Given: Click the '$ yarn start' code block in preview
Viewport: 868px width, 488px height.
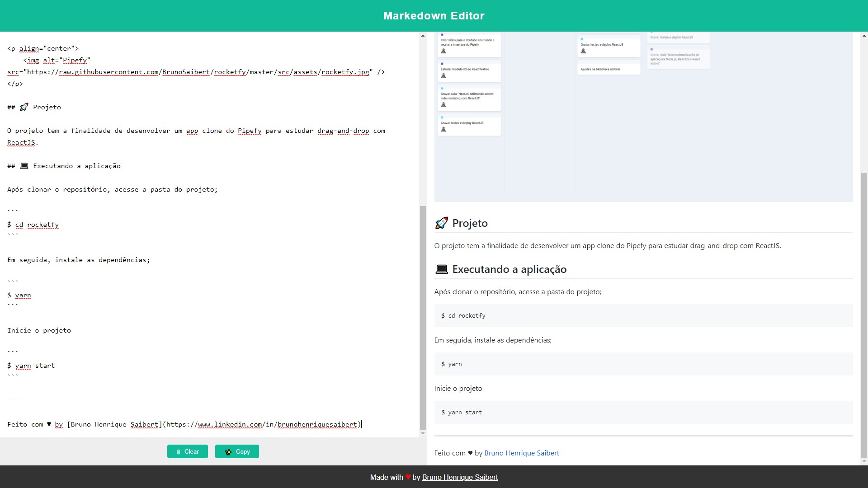Looking at the screenshot, I should coord(643,413).
